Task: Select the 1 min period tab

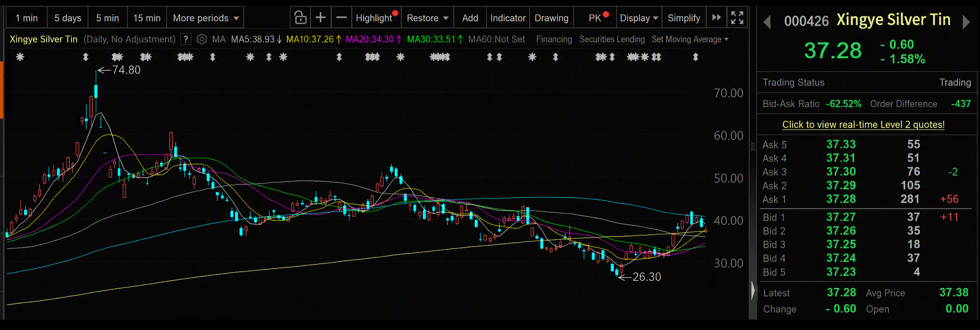Action: coord(26,18)
